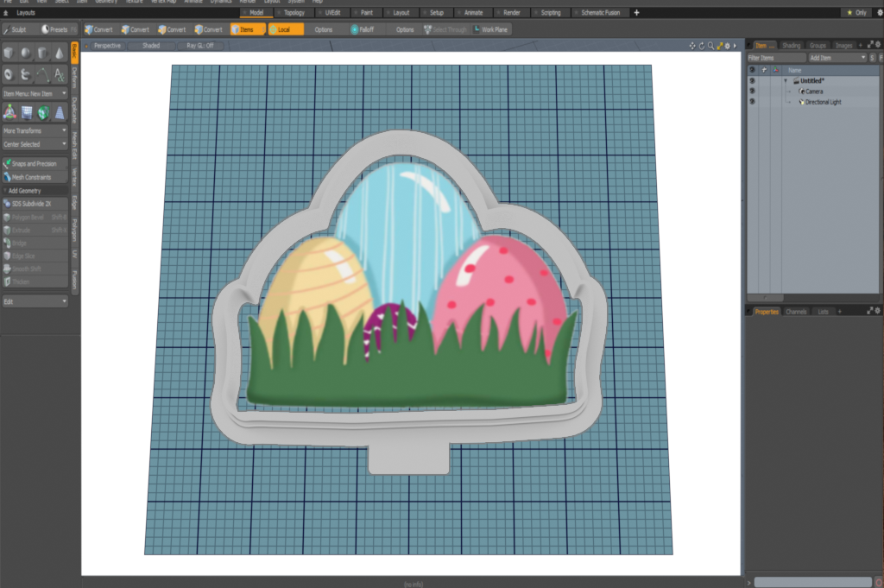This screenshot has width=884, height=588.
Task: Hide the Directional Light item
Action: point(752,102)
